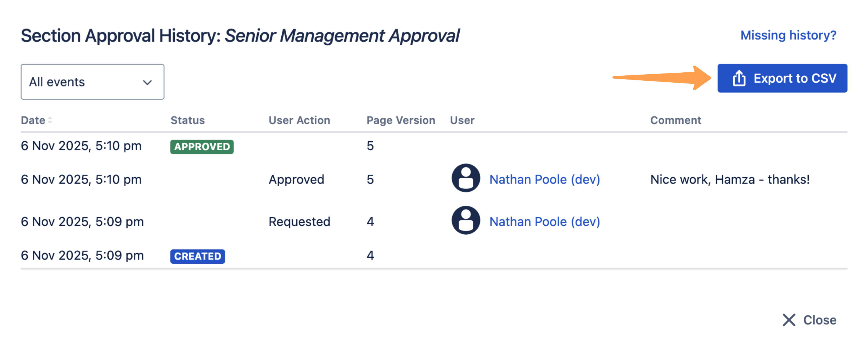
Task: Open the Nathan Poole (dev) link on the Requested row
Action: point(544,221)
